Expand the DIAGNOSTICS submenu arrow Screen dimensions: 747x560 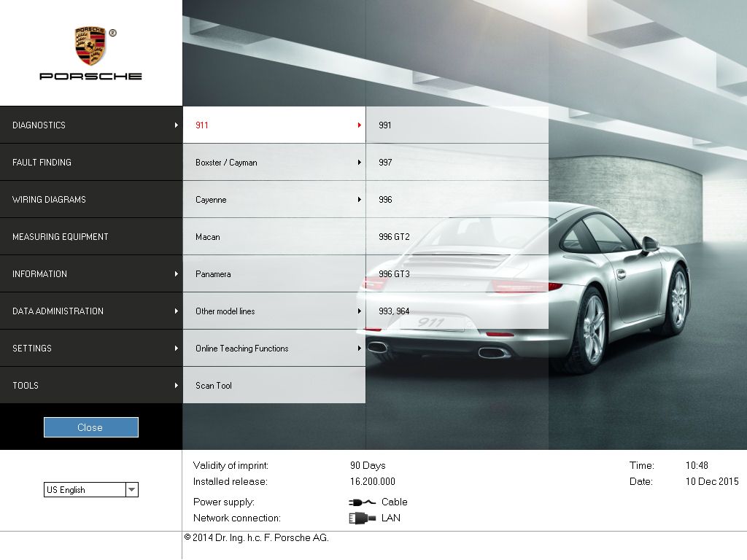click(x=177, y=125)
